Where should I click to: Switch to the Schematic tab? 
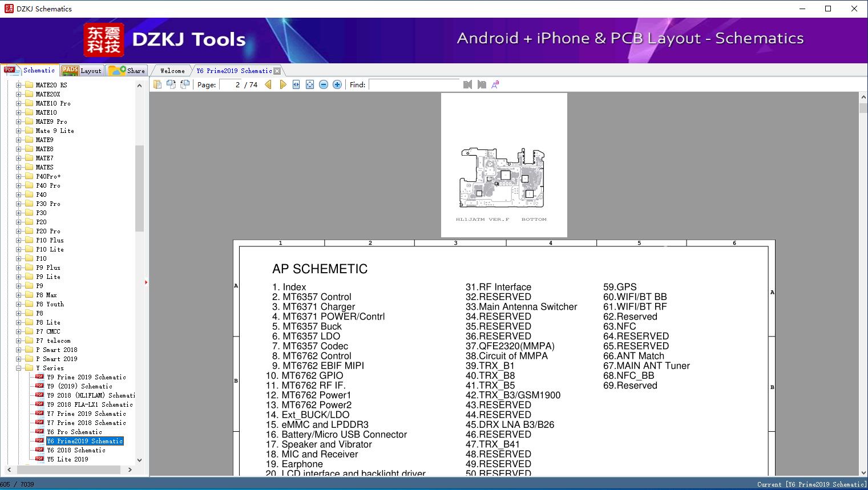(30, 70)
